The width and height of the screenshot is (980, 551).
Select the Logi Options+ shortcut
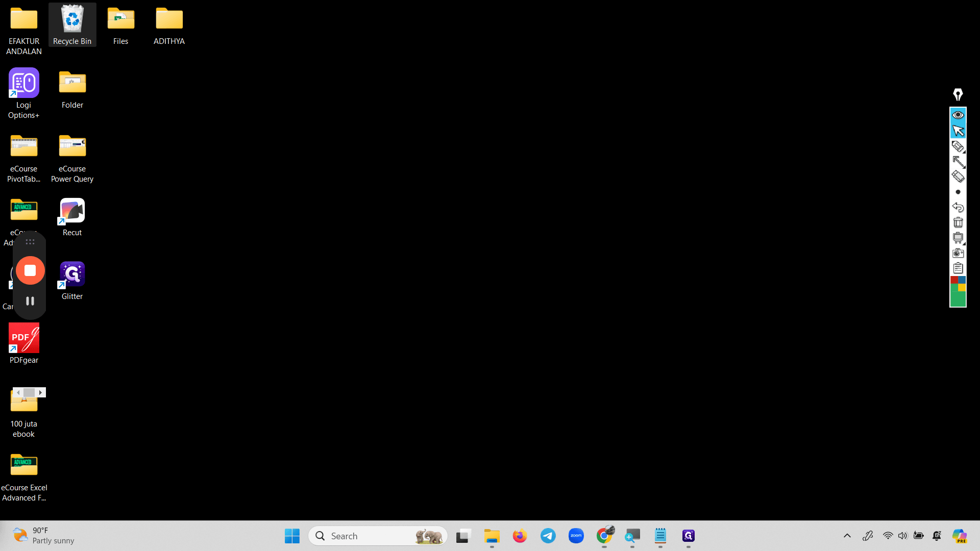pyautogui.click(x=24, y=94)
